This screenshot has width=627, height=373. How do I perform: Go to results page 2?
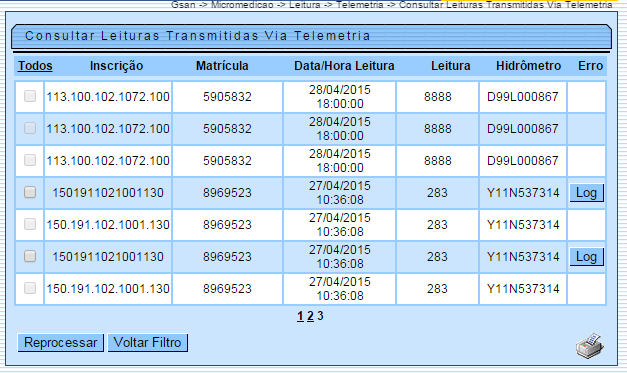point(310,316)
